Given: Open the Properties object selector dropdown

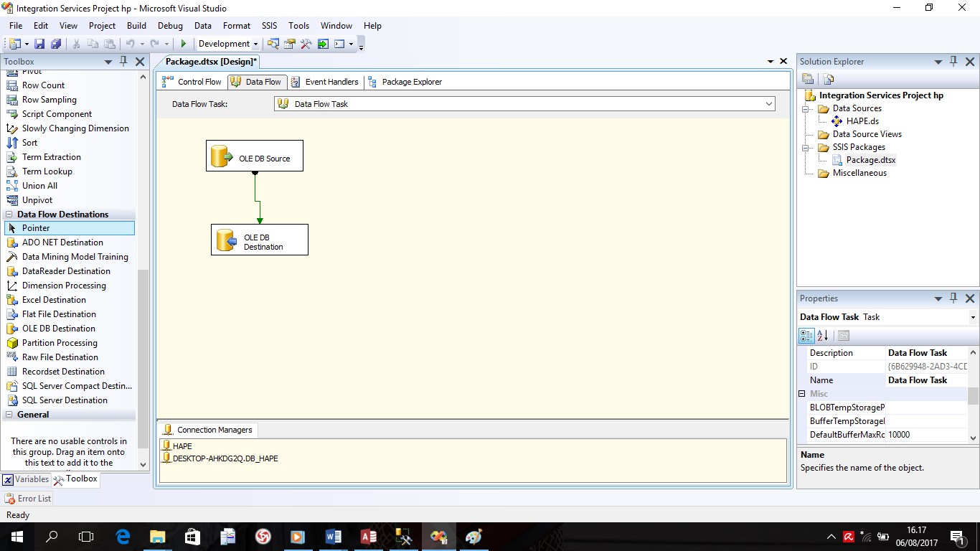Looking at the screenshot, I should (x=973, y=317).
